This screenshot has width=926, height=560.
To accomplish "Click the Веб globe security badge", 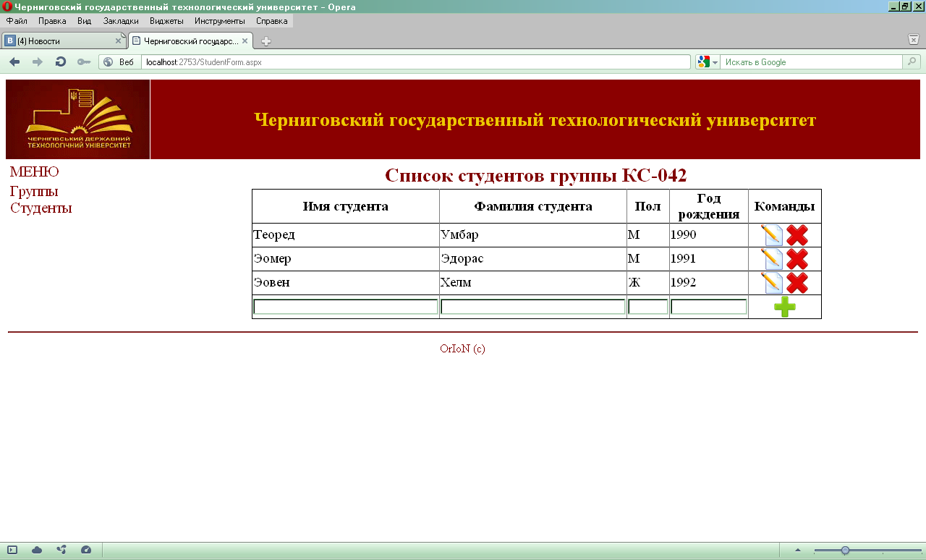I will click(x=119, y=62).
